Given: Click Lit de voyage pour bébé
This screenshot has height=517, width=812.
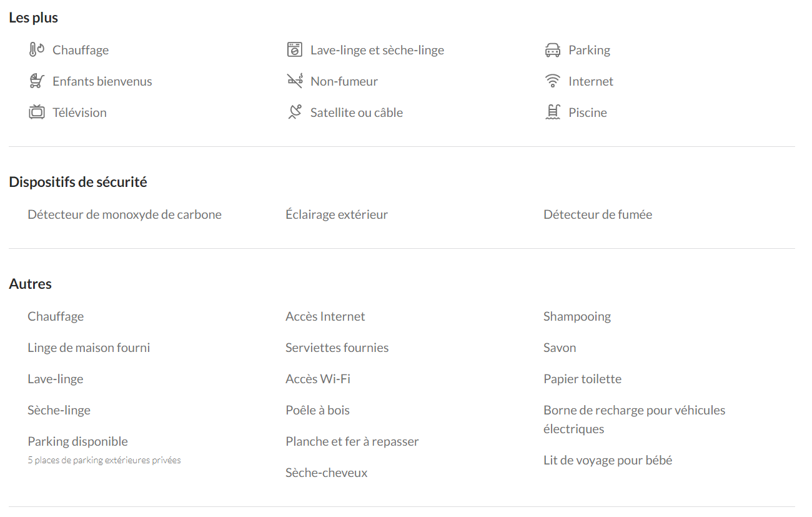Looking at the screenshot, I should point(608,460).
